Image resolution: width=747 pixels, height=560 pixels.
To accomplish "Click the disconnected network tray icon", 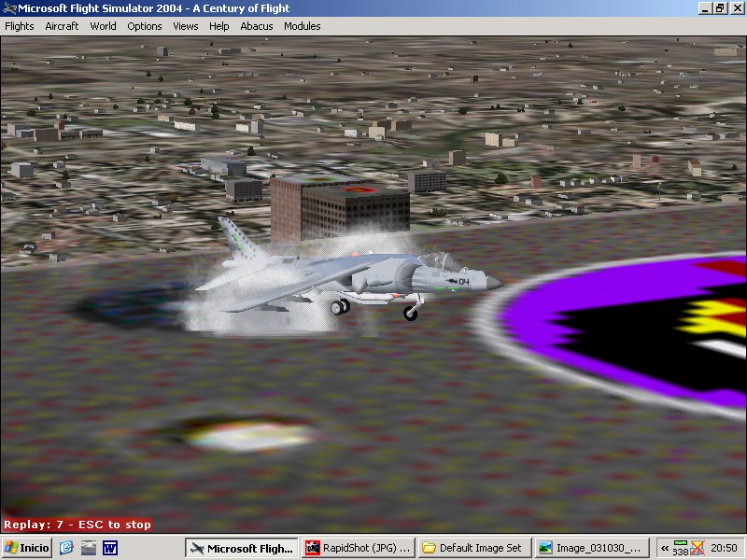I will (697, 549).
